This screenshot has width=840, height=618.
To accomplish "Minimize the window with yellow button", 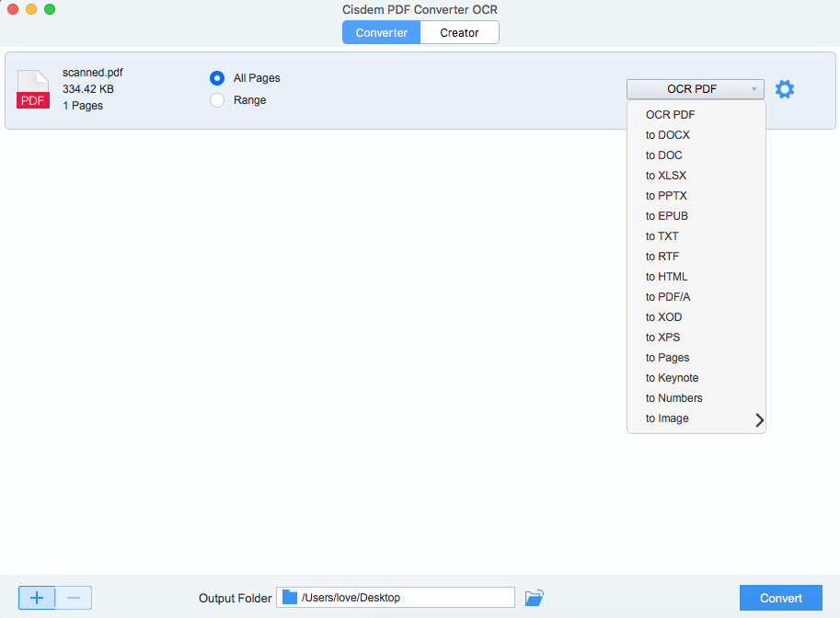I will (x=31, y=9).
